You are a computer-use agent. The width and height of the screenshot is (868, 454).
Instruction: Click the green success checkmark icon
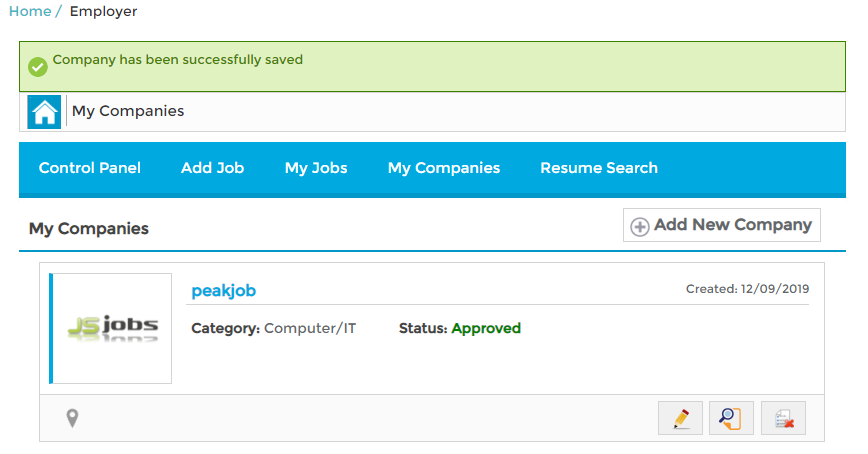click(38, 67)
